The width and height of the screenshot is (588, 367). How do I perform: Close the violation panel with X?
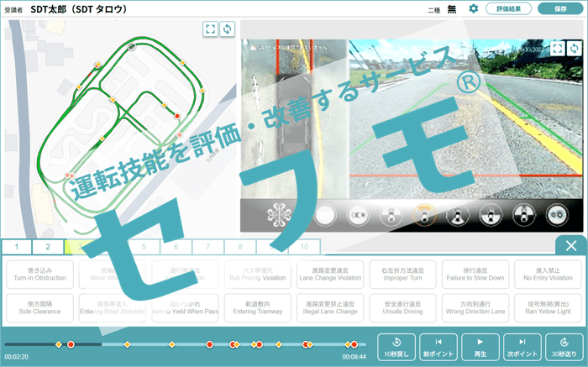570,245
